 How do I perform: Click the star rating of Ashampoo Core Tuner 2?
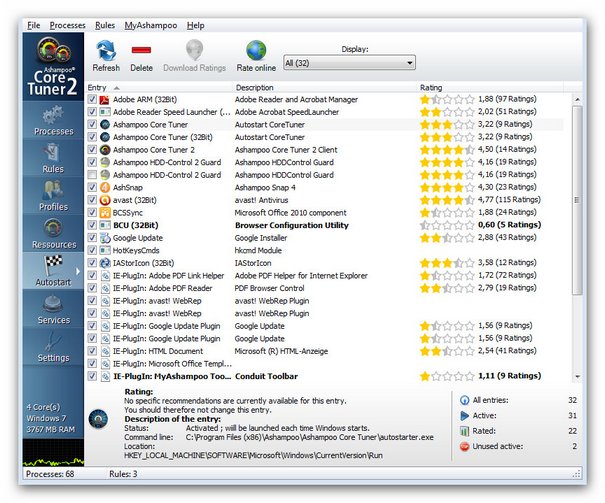pos(447,150)
